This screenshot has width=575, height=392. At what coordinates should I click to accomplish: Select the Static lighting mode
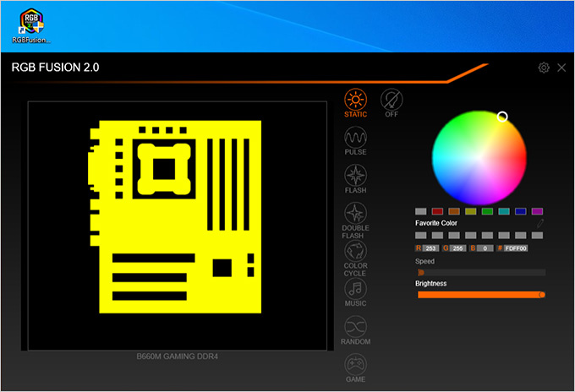pos(355,102)
